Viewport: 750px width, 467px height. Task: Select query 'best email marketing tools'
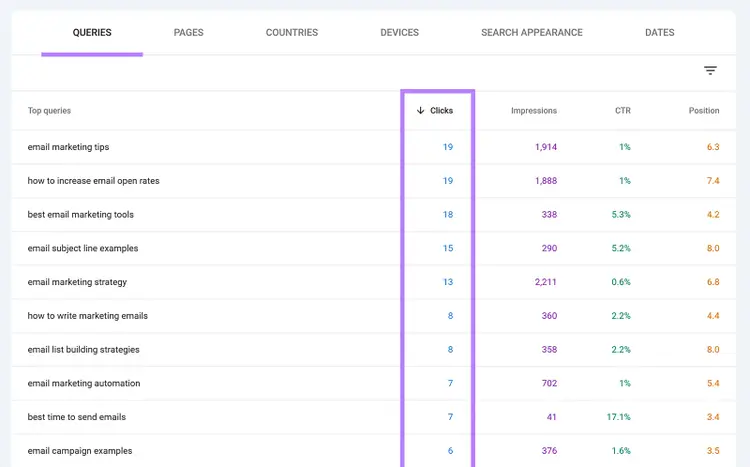(81, 214)
